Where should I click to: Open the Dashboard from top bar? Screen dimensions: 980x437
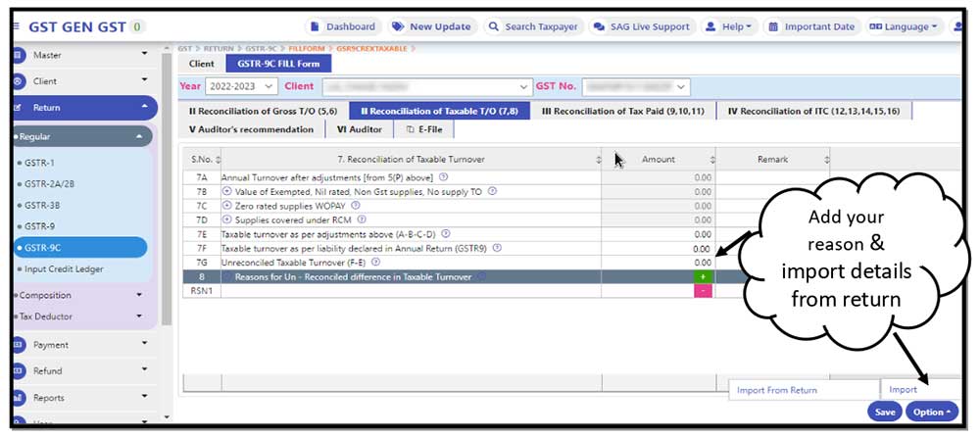click(342, 26)
